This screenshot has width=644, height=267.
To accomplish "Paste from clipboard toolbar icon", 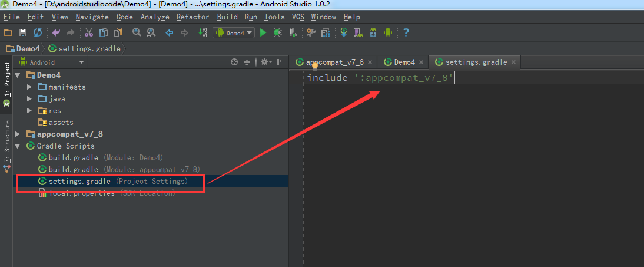I will coord(118,32).
